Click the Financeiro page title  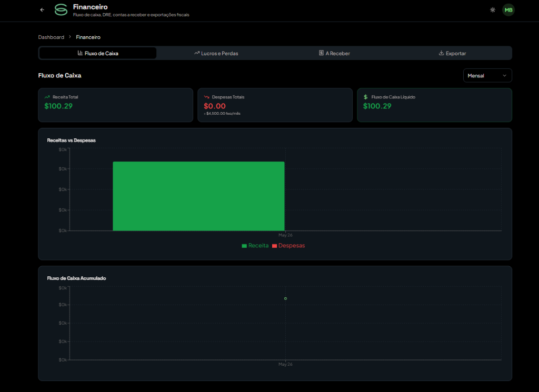click(x=91, y=7)
